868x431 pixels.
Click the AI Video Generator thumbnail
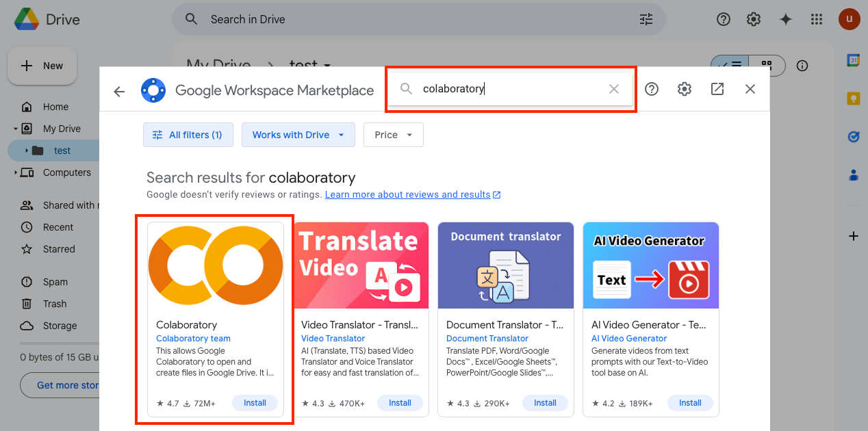click(x=651, y=265)
